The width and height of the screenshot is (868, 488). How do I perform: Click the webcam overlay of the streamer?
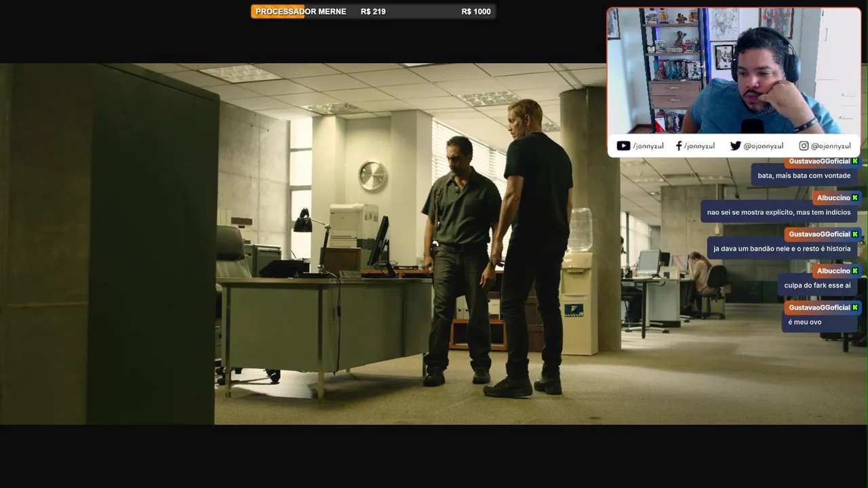point(734,70)
